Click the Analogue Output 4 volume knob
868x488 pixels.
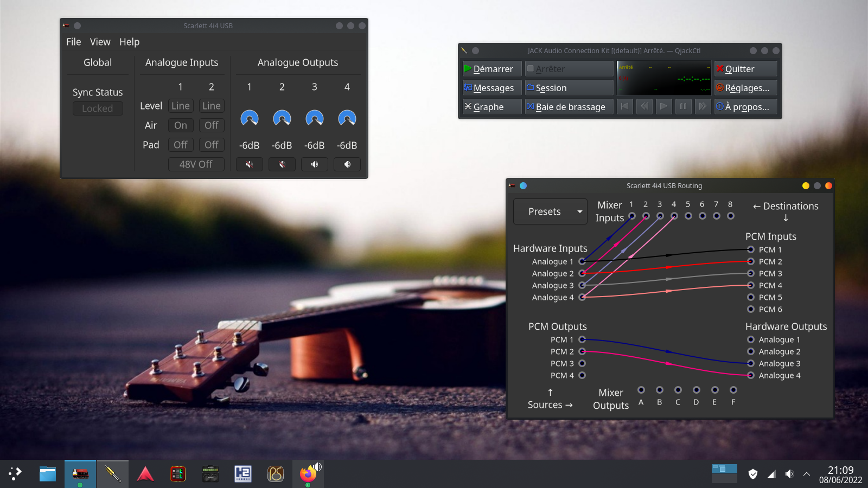pos(347,118)
